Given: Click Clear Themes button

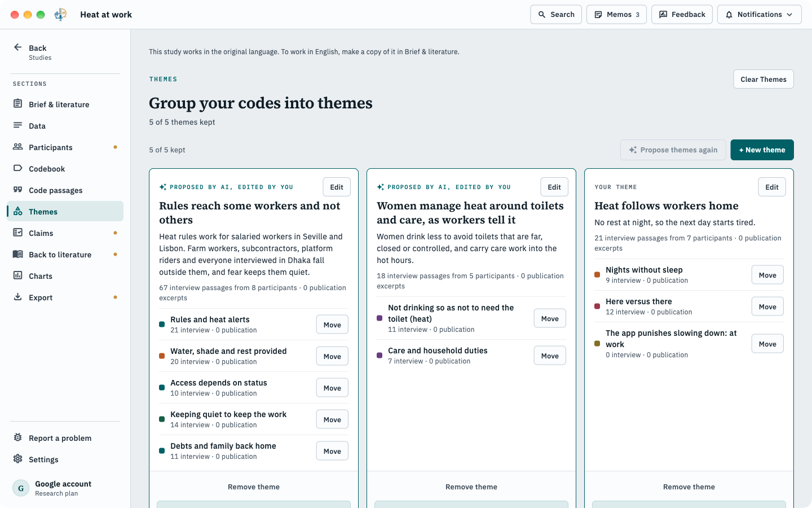Looking at the screenshot, I should pos(763,79).
